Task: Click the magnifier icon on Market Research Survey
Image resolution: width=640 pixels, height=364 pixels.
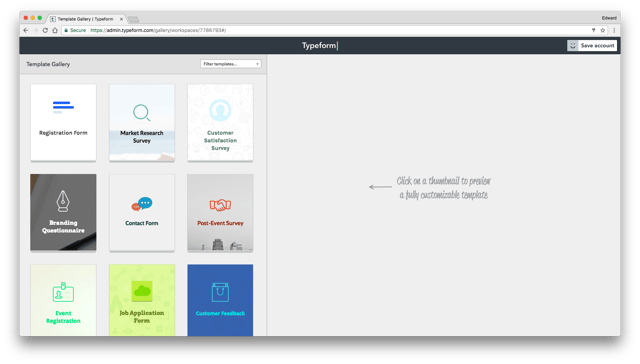Action: (142, 113)
